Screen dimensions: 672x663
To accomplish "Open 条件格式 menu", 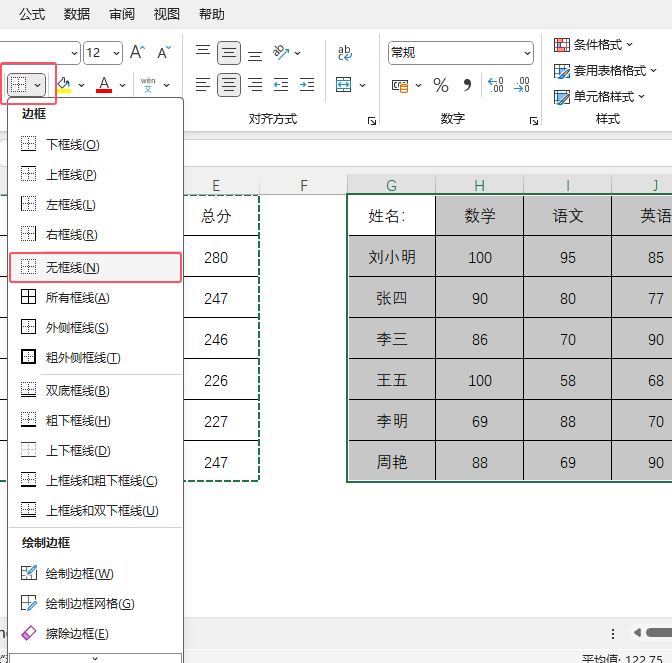I will click(x=594, y=44).
